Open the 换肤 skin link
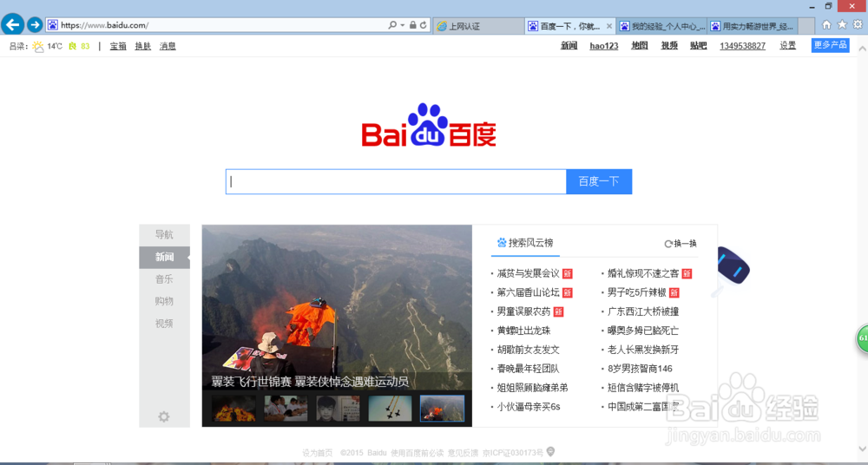868x465 pixels. click(143, 46)
